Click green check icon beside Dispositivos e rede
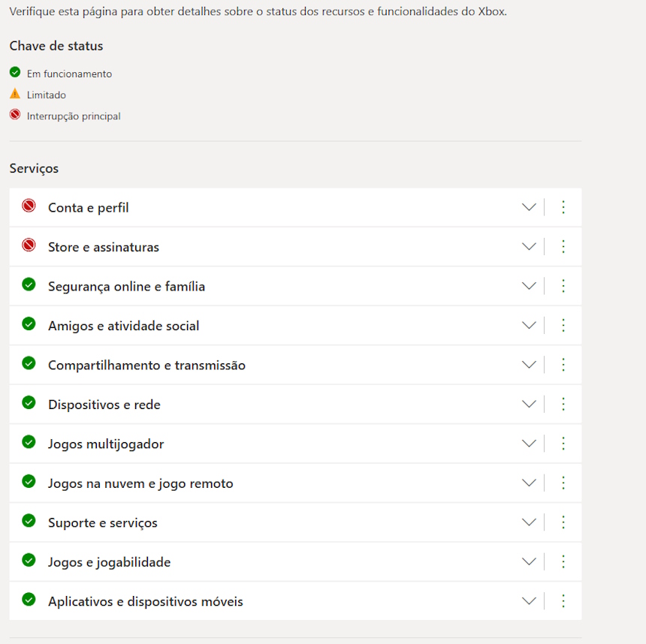The height and width of the screenshot is (644, 646). (x=29, y=402)
